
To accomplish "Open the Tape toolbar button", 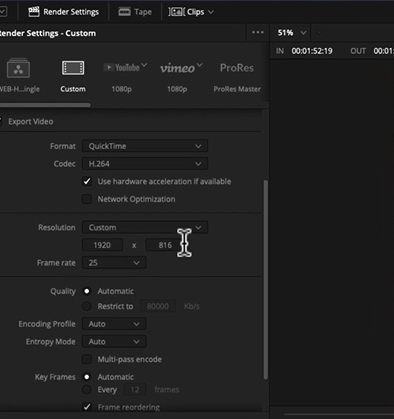I will click(x=135, y=12).
